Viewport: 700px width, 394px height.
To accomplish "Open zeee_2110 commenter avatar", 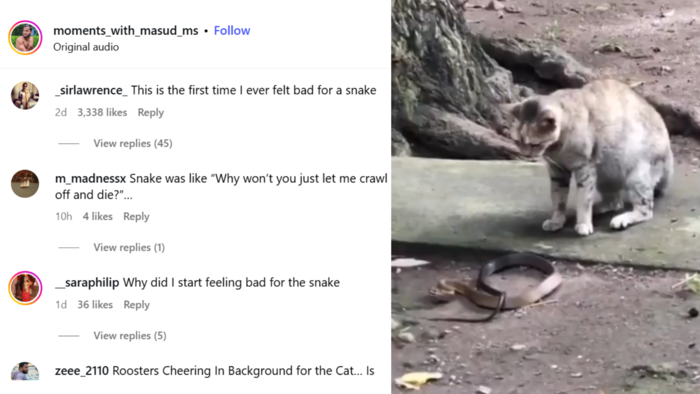I will [25, 371].
